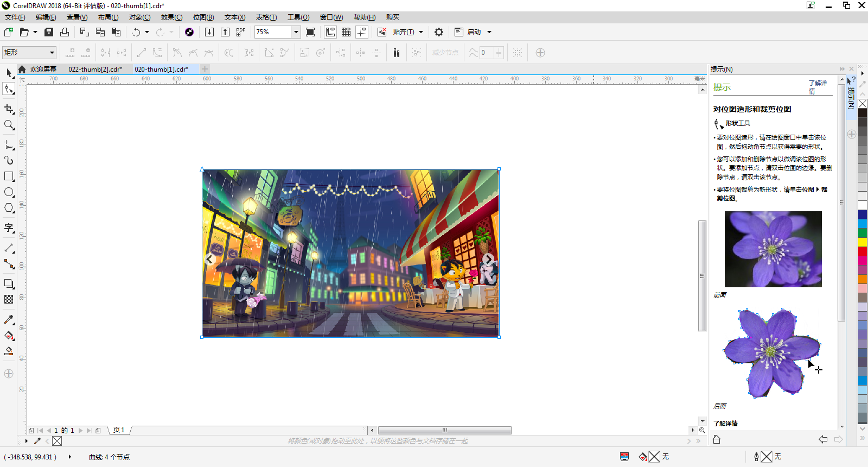Pick the red swatch in the palette
Viewport: 868px width, 467px height.
pyautogui.click(x=863, y=251)
